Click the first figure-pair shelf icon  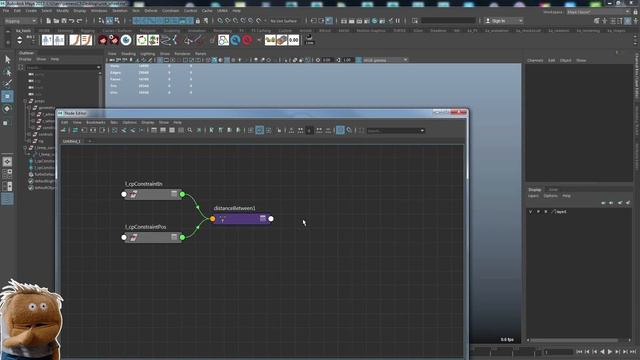coord(47,40)
